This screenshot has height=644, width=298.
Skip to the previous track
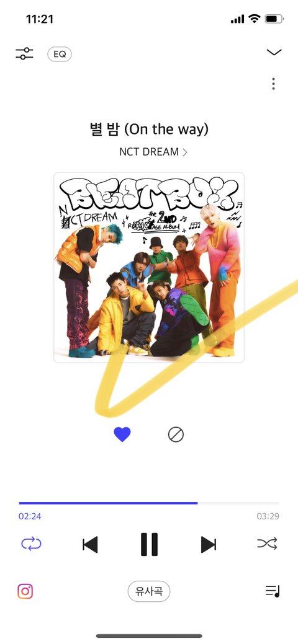(x=90, y=545)
